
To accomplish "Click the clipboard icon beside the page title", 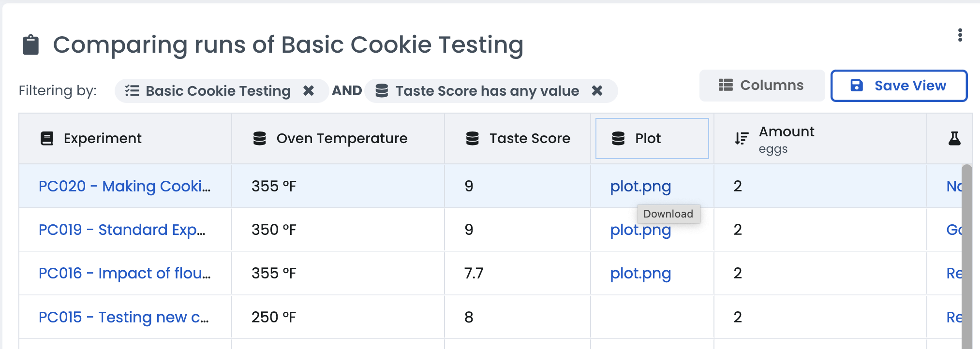I will [31, 45].
